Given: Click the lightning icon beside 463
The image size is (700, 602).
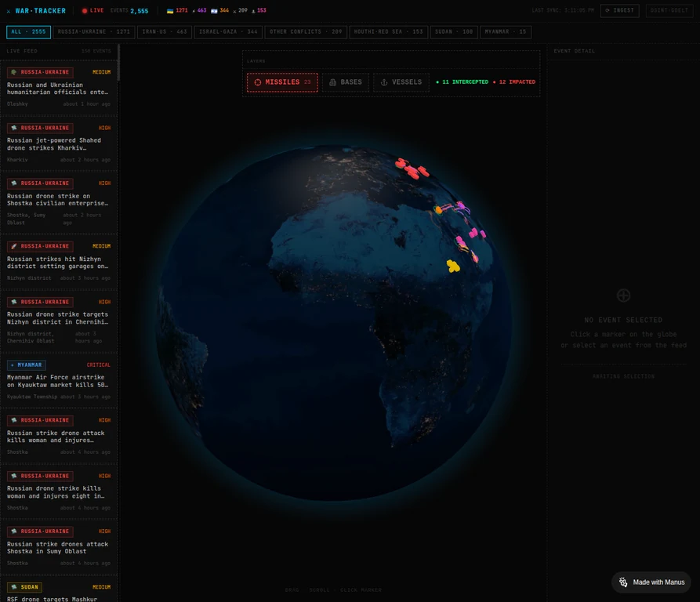Looking at the screenshot, I should click(x=194, y=11).
